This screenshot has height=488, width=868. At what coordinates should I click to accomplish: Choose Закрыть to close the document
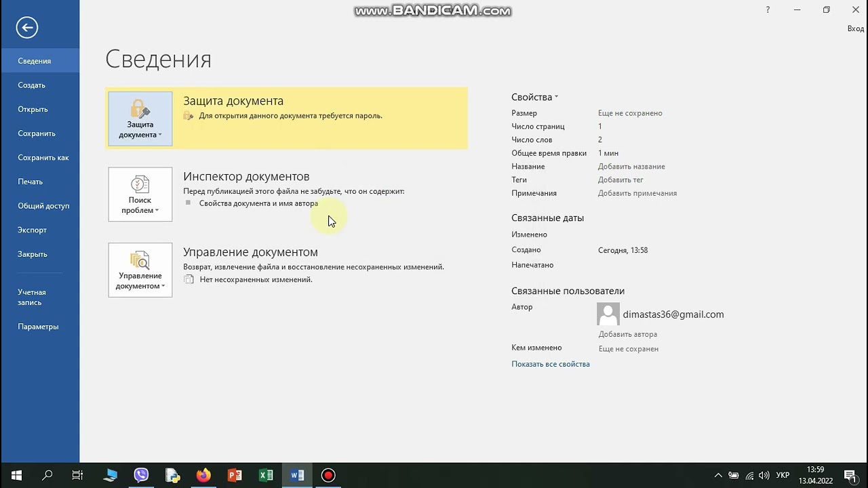click(40, 254)
